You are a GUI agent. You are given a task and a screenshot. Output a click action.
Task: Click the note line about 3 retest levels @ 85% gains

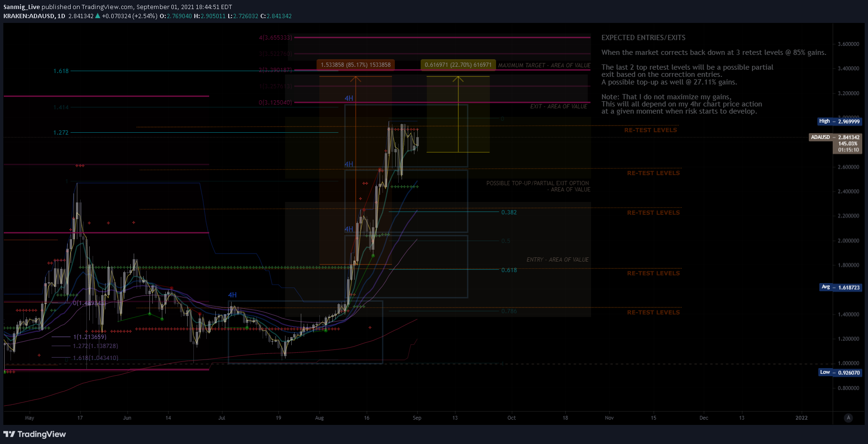click(714, 53)
